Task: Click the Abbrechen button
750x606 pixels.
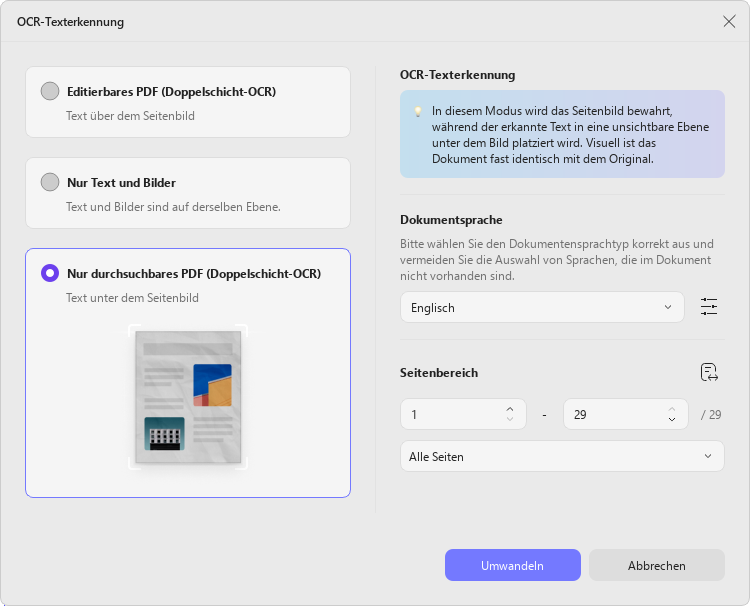Action: tap(657, 565)
